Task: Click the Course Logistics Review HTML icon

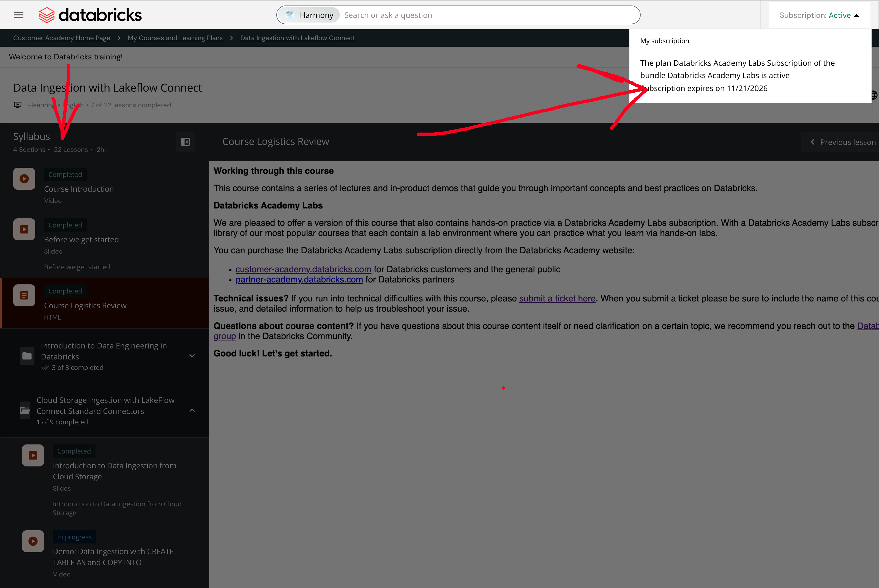Action: 24,295
